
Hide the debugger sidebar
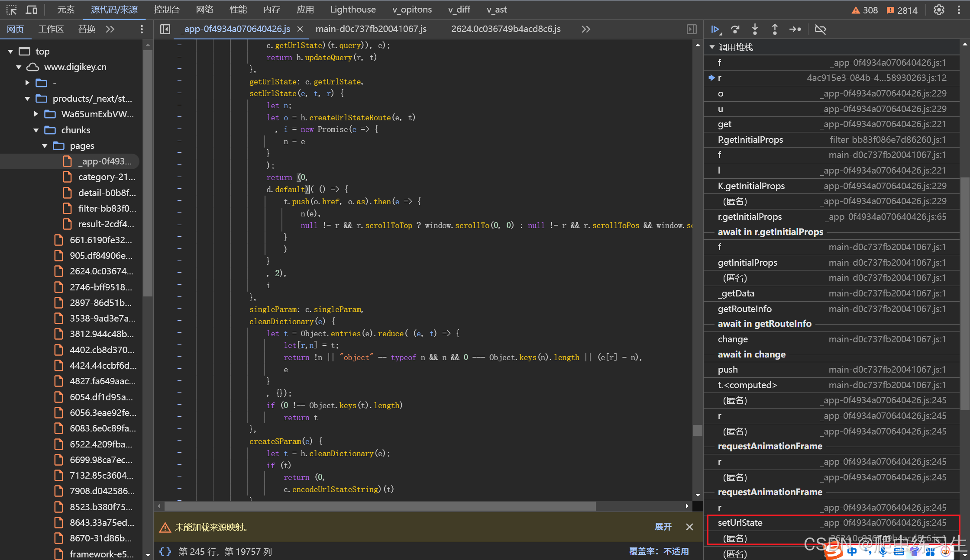692,29
